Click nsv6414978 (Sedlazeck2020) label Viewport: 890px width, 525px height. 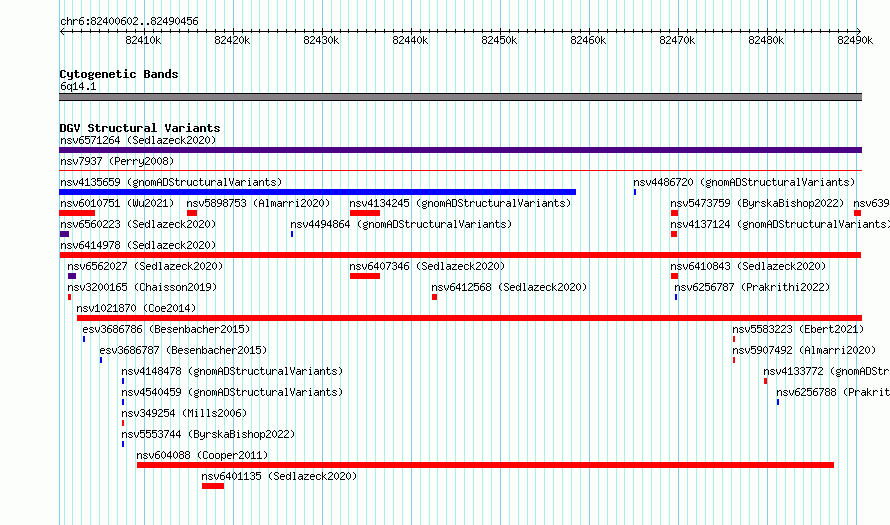[x=138, y=245]
